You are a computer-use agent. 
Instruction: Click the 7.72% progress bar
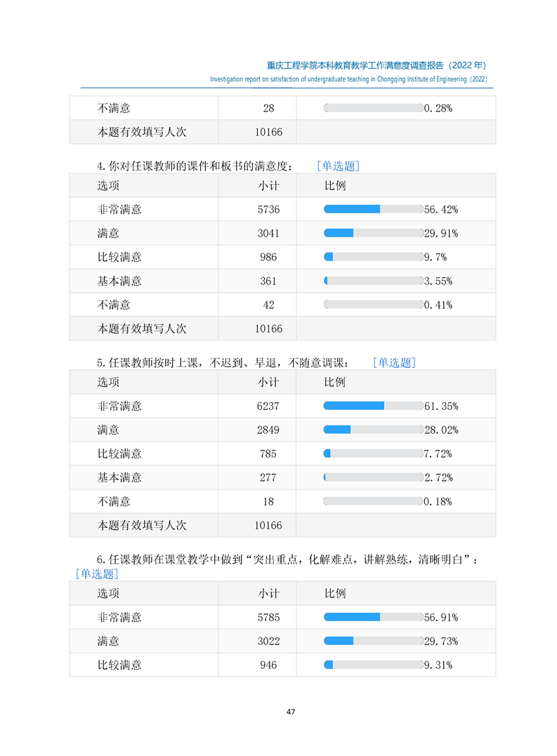pyautogui.click(x=373, y=453)
